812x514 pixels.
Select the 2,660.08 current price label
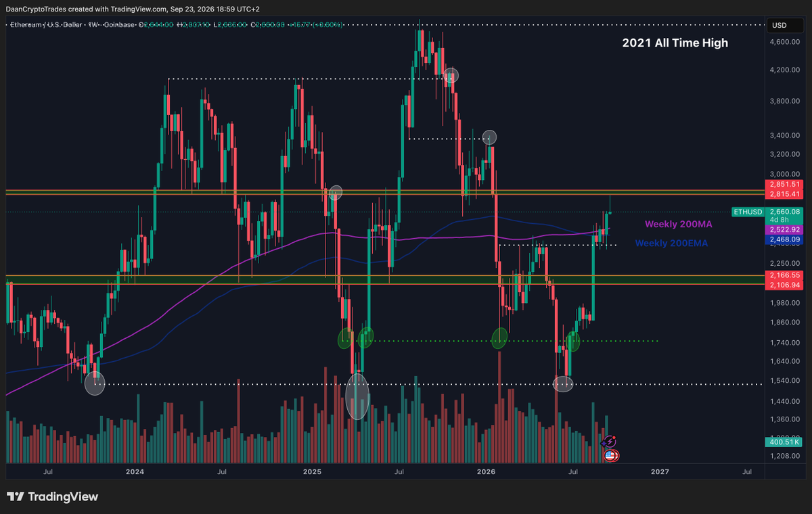(785, 212)
